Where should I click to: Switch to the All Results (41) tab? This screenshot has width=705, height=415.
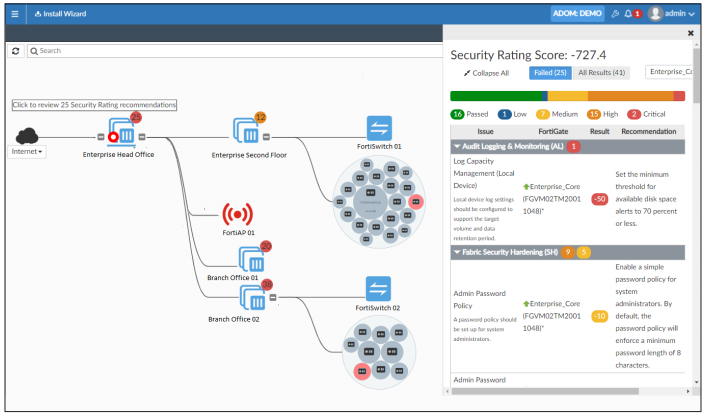pyautogui.click(x=602, y=73)
